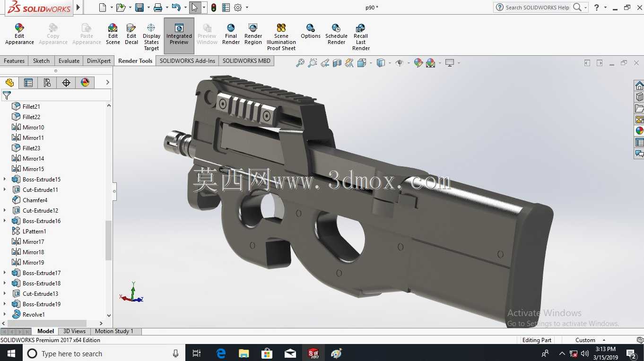Open Microsoft Edge from taskbar
Viewport: 644px width, 361px height.
pyautogui.click(x=221, y=353)
